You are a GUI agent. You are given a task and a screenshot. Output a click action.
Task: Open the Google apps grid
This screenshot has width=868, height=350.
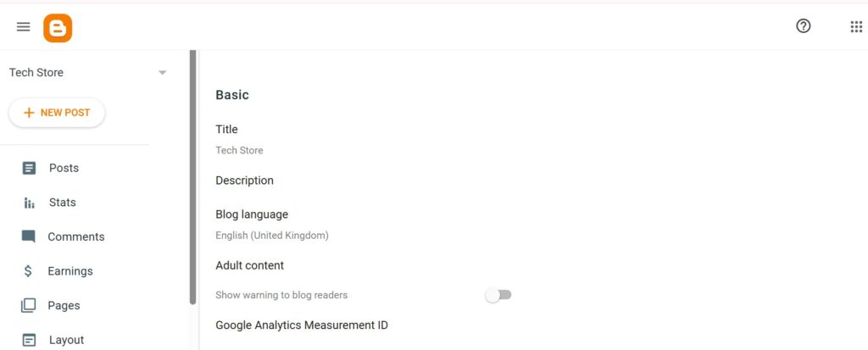[856, 27]
